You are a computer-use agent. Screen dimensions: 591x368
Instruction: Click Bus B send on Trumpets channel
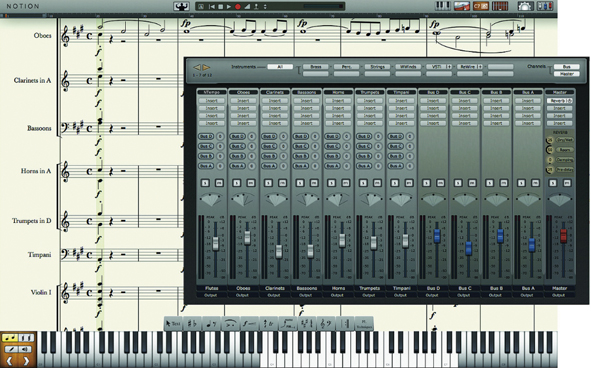[364, 156]
